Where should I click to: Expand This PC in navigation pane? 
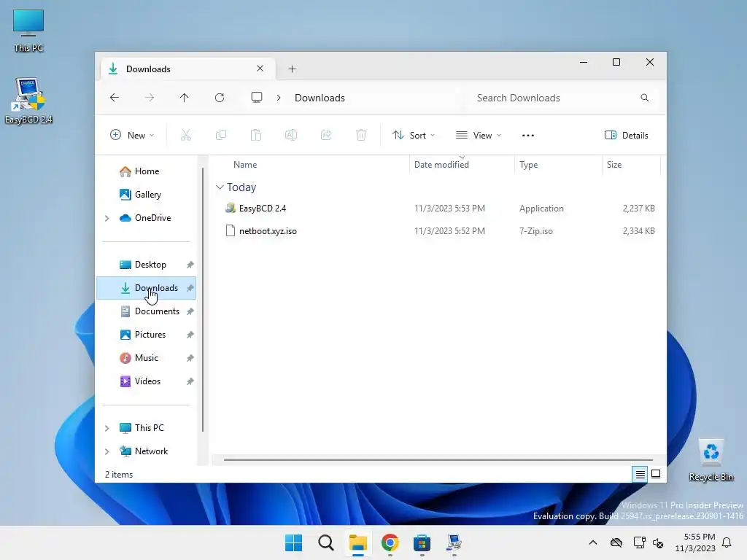(107, 428)
